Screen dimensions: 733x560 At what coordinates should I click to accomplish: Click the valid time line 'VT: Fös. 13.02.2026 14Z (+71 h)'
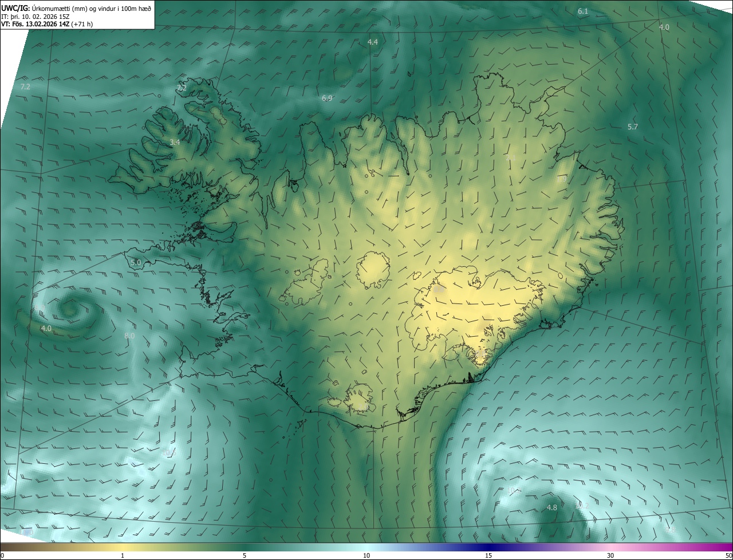[47, 24]
